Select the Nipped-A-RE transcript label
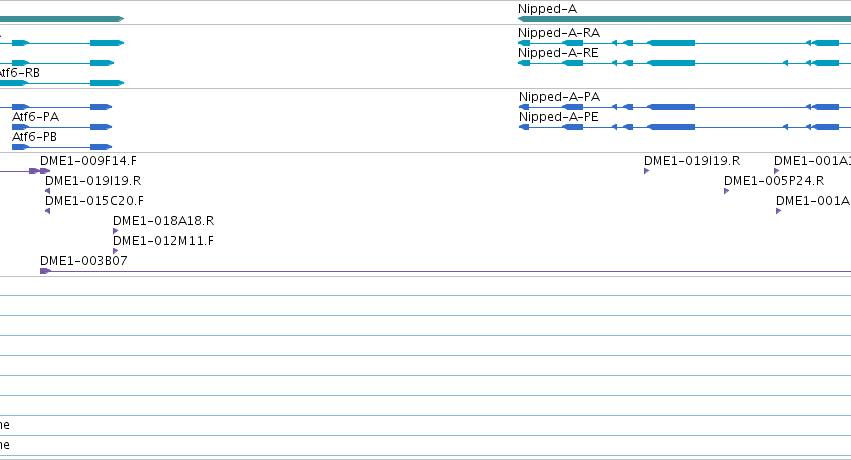Viewport: 851px width, 460px height. [558, 53]
